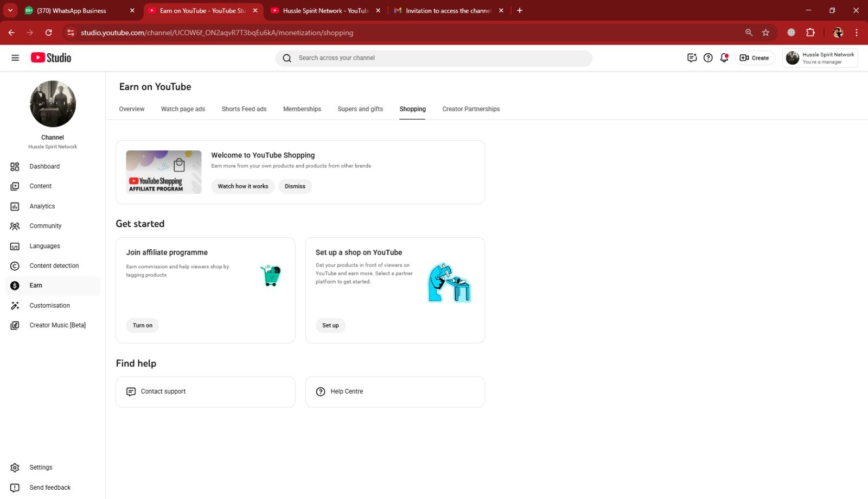Click the Set up shop button
Viewport: 868px width, 499px height.
[x=330, y=325]
